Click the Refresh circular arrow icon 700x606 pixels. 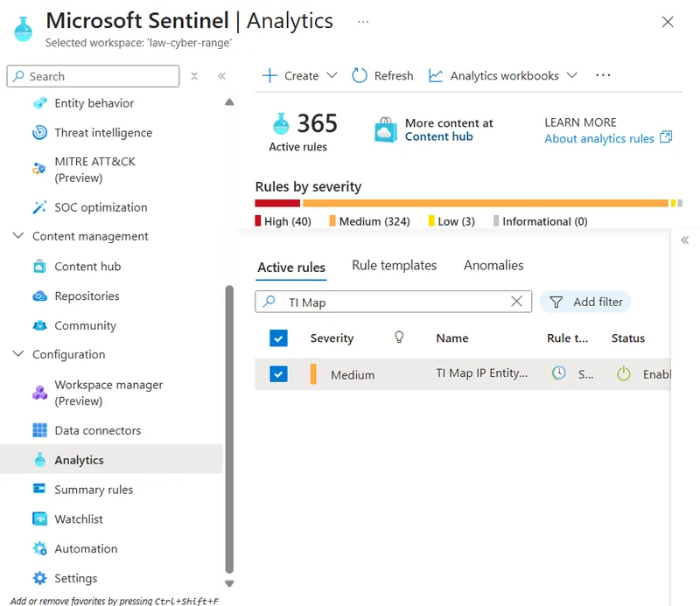360,75
